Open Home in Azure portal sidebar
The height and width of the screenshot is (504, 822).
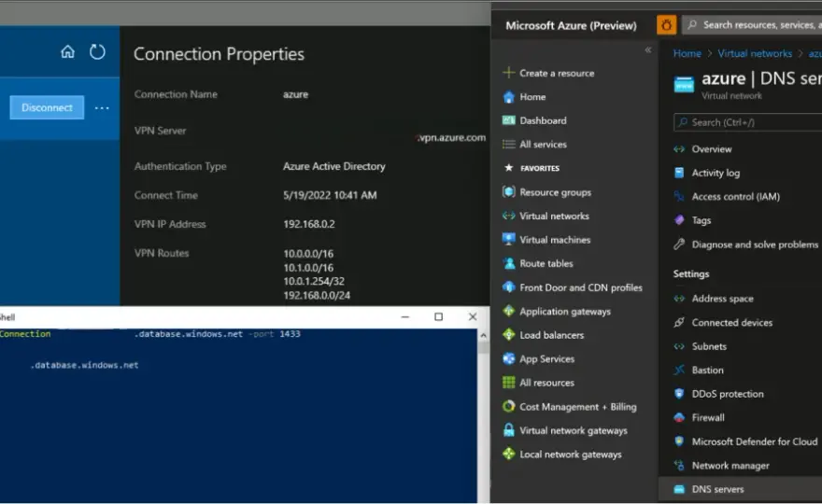pos(532,97)
